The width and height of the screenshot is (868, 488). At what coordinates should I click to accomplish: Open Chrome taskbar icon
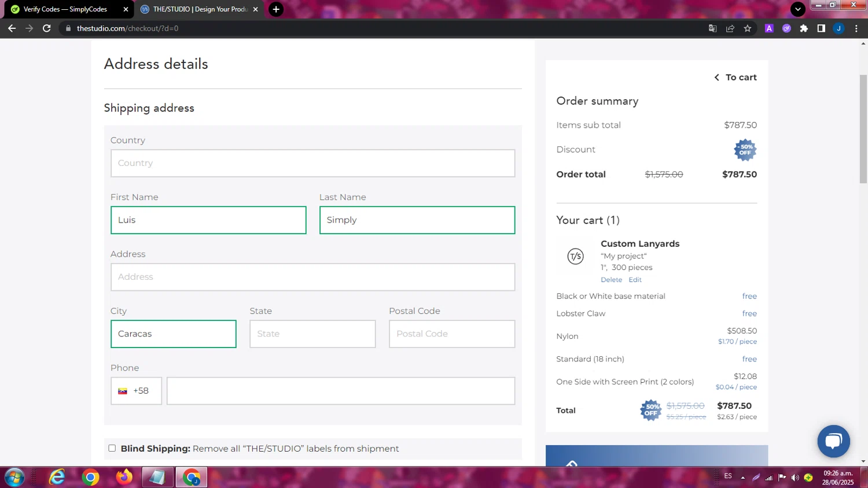(90, 478)
